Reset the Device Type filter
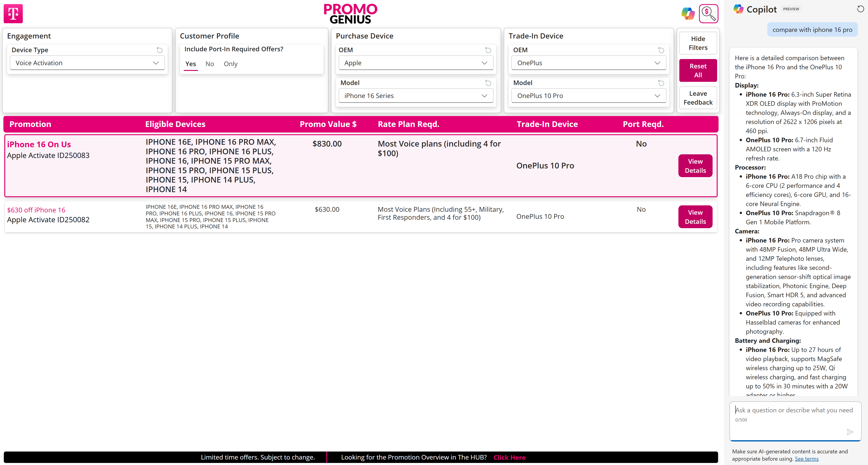Screen dimensions: 868x465 pyautogui.click(x=160, y=50)
